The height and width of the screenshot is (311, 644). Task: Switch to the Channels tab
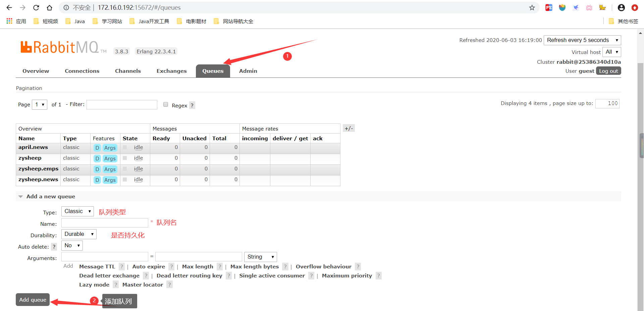click(128, 71)
